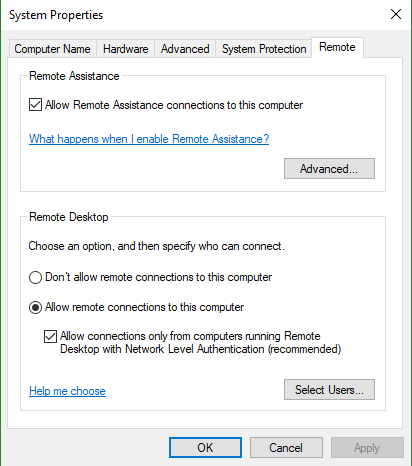The height and width of the screenshot is (466, 412).
Task: Dismiss the dialog with Cancel
Action: (x=286, y=448)
